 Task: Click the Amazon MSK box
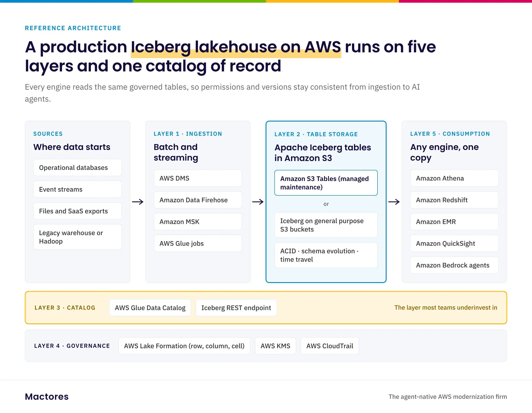click(198, 222)
